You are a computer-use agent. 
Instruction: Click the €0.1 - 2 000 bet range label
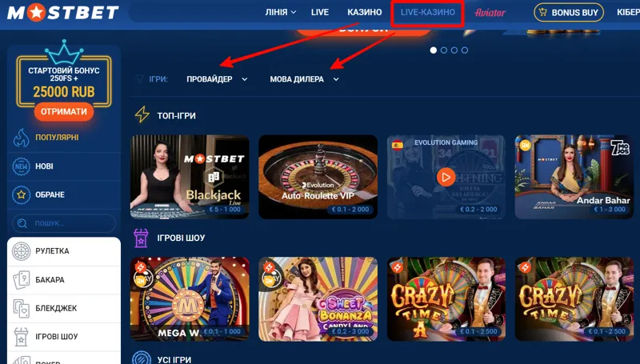click(350, 210)
